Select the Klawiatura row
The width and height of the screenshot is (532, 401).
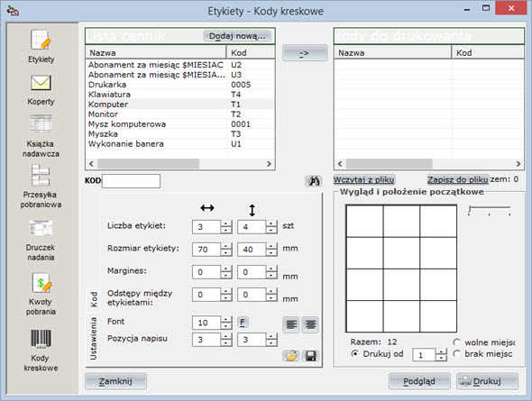[179, 95]
